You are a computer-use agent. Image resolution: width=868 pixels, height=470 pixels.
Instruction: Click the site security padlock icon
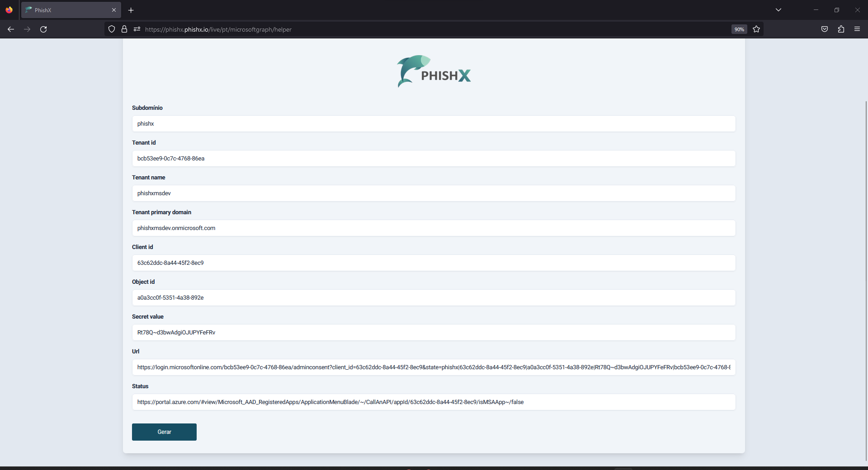pos(124,29)
